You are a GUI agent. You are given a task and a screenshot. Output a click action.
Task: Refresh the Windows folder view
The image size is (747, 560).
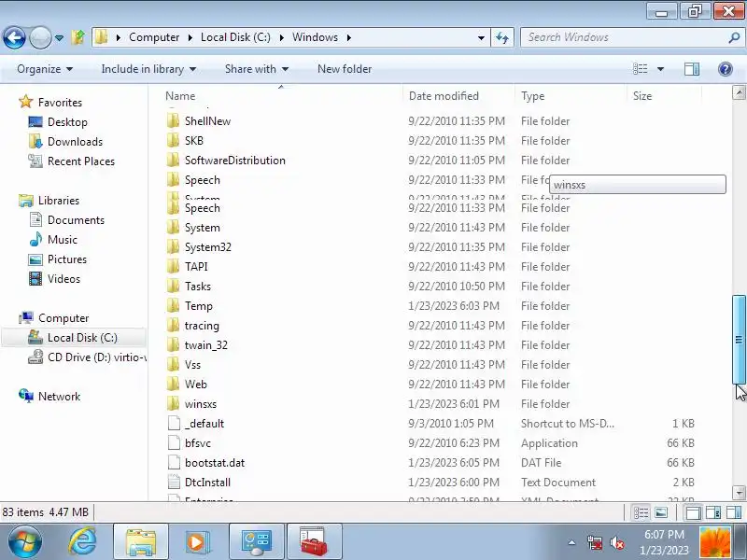click(x=502, y=37)
